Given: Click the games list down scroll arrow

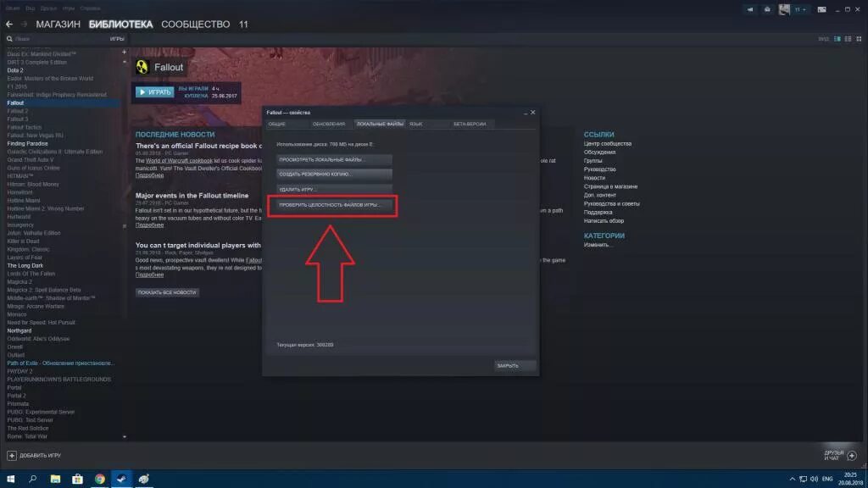Looking at the screenshot, I should [x=124, y=436].
